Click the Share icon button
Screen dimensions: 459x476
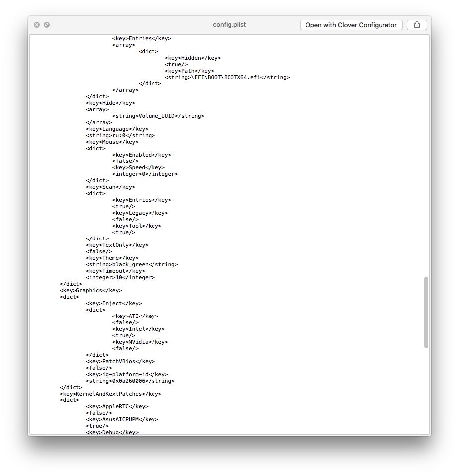(417, 25)
